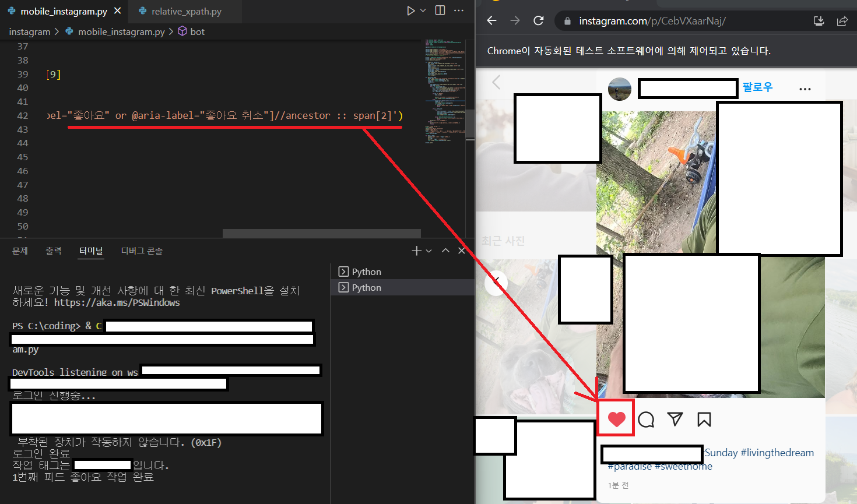
Task: Open the poster's profile avatar
Action: 619,89
